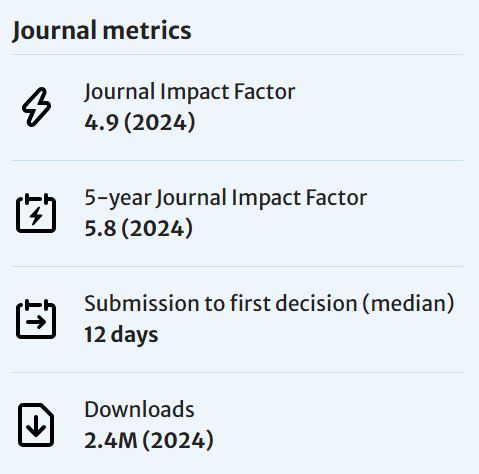
Task: Click the 5.8 (2024) value
Action: [138, 229]
